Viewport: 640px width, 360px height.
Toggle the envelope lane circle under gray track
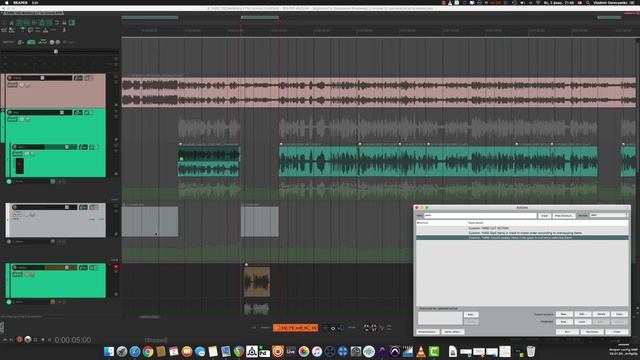[x=9, y=242]
